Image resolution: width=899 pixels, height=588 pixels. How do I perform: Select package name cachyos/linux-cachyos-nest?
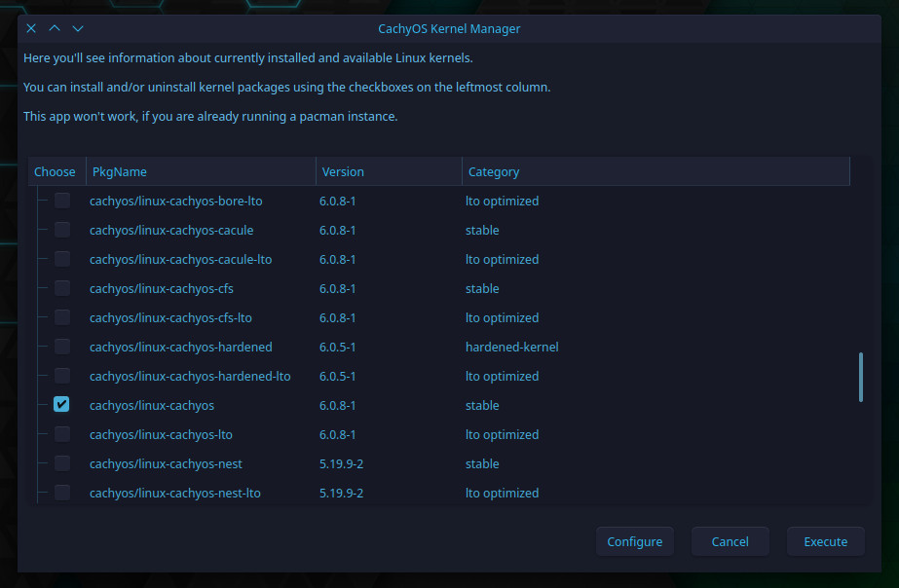(x=166, y=464)
